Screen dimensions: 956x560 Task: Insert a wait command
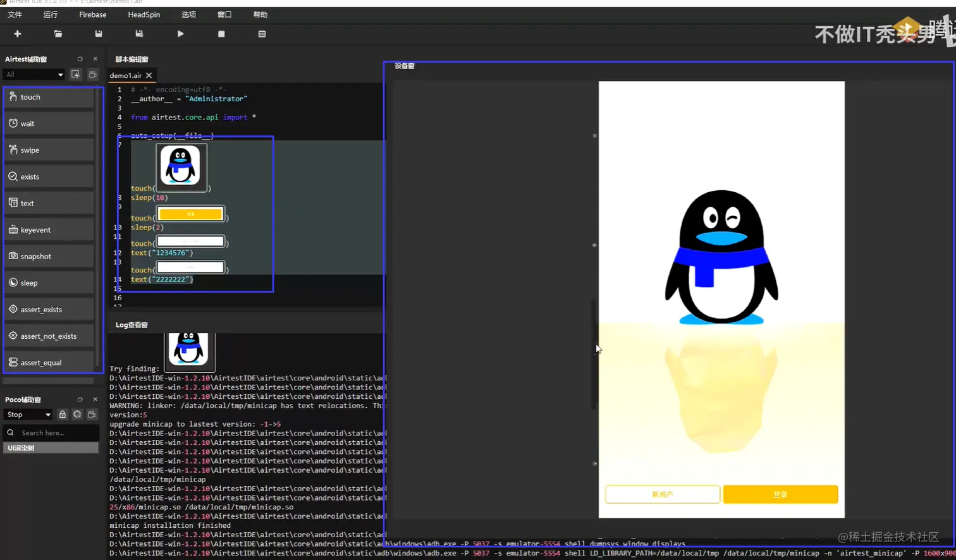point(50,124)
